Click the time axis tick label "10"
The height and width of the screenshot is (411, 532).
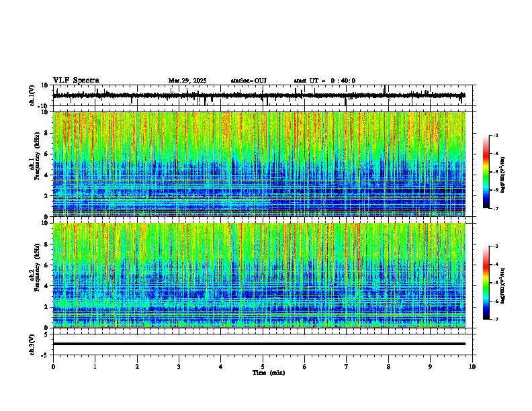click(x=472, y=367)
